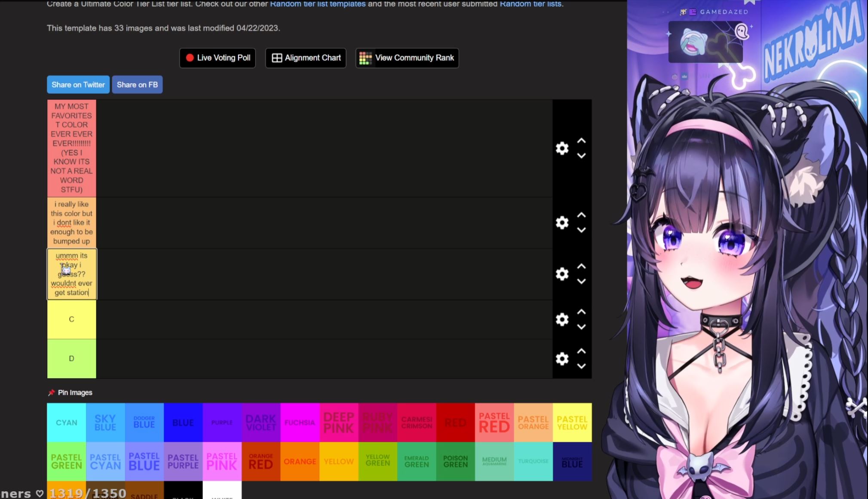Open settings gear for the 'ummm its okay' row

[x=562, y=274]
